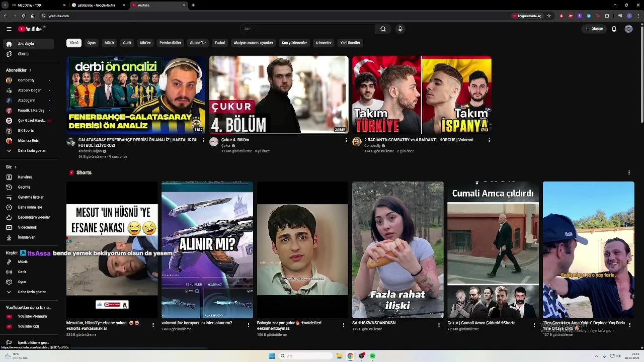The height and width of the screenshot is (362, 644).
Task: Open Beğendiğim videolar list
Action: coord(28,217)
